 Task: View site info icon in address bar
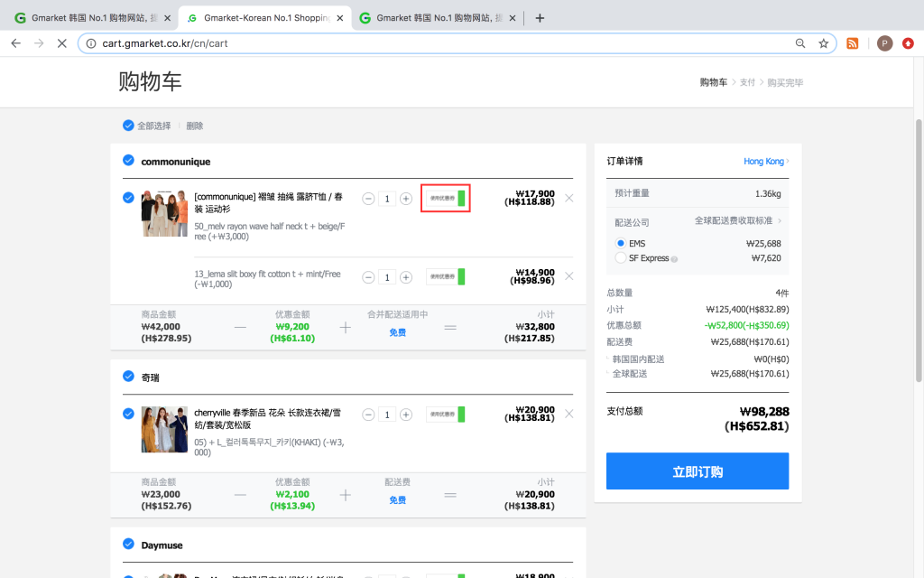click(91, 43)
